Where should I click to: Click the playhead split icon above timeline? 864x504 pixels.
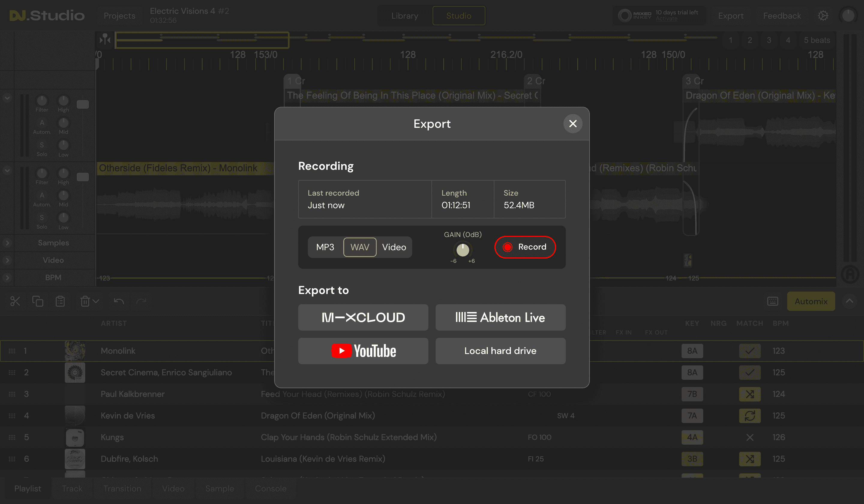105,40
